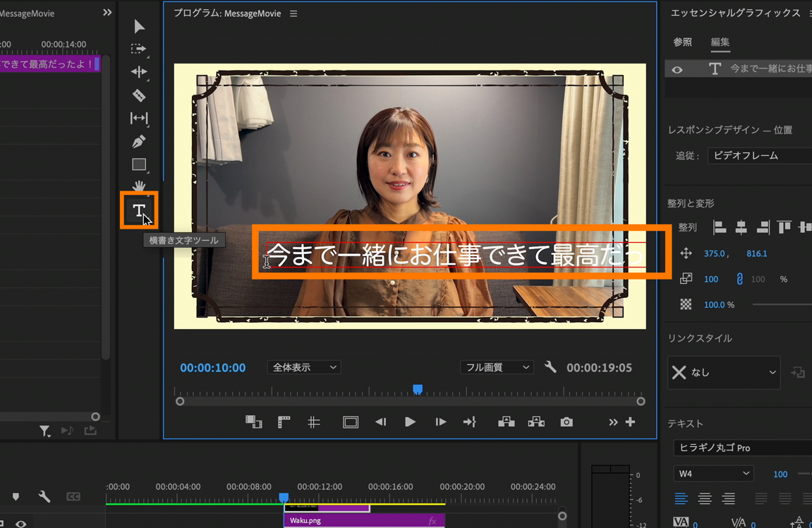Click the Export Frame camera icon

pos(566,422)
